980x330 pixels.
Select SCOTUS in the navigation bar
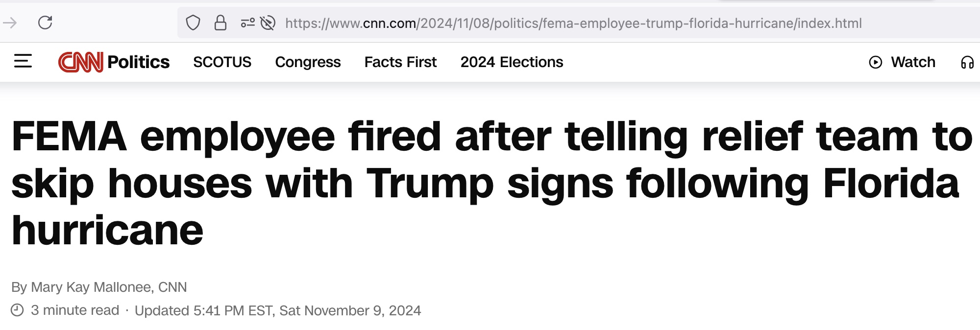point(222,62)
